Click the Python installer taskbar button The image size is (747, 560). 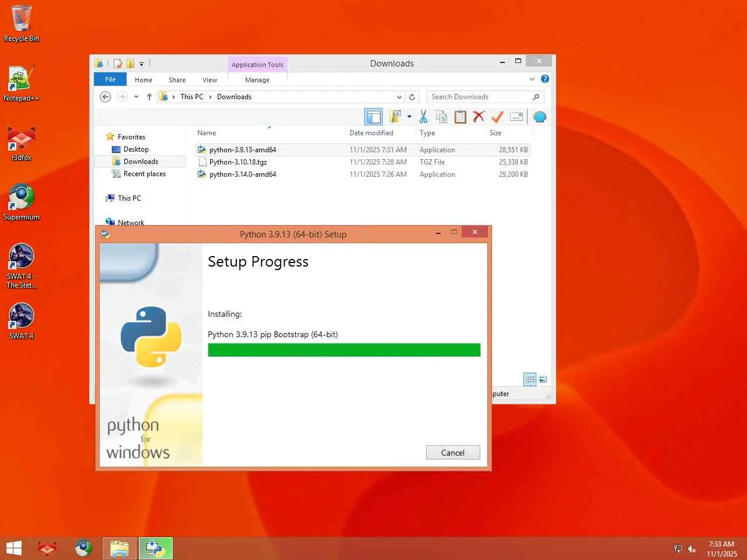[x=156, y=548]
